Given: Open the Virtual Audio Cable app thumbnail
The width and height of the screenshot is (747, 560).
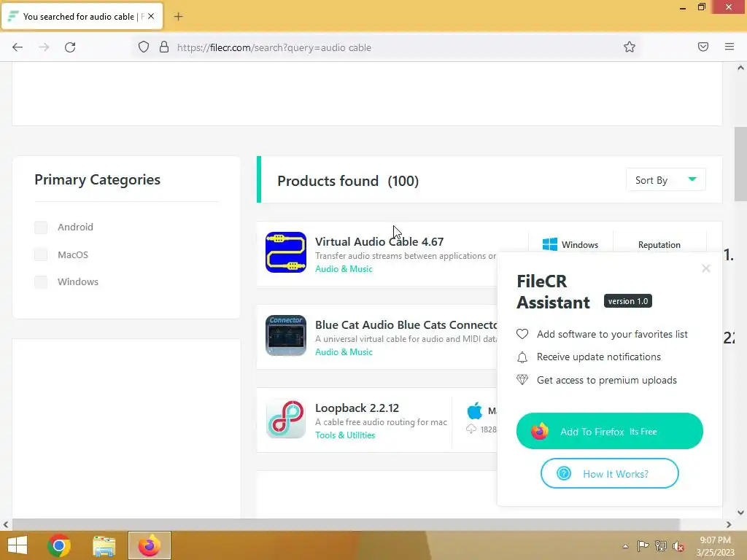Looking at the screenshot, I should tap(286, 252).
